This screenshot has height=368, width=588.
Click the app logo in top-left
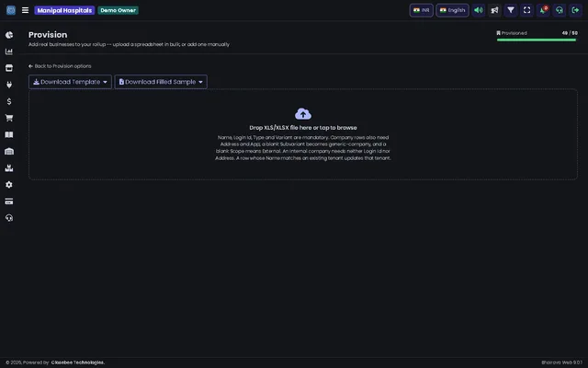(11, 10)
